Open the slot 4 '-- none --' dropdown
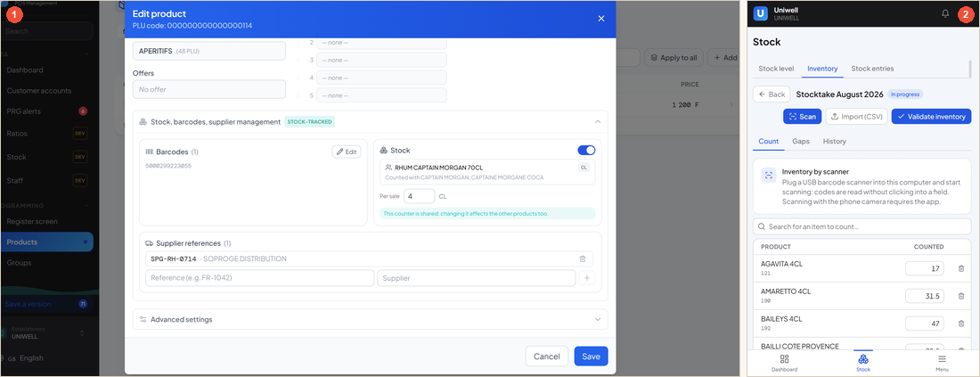The height and width of the screenshot is (377, 980). pyautogui.click(x=381, y=78)
